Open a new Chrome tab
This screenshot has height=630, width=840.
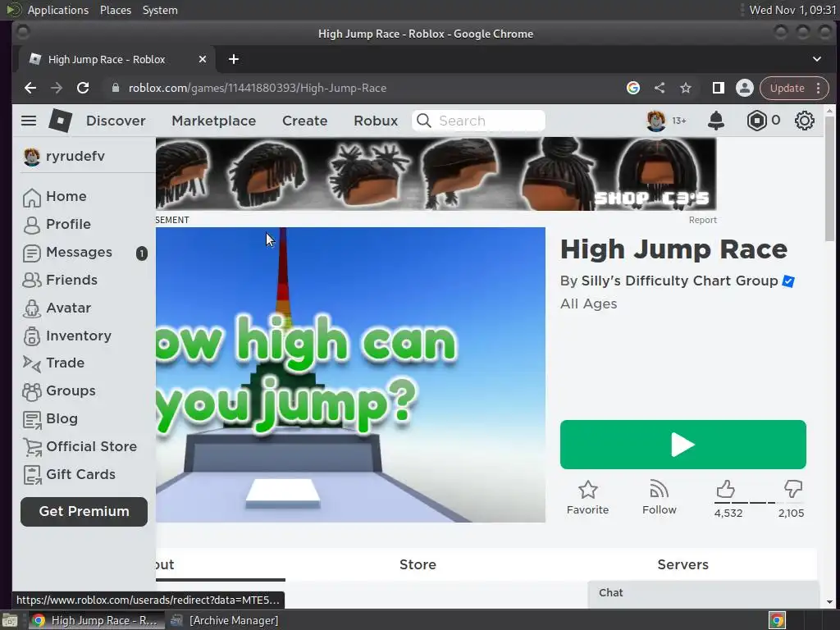[x=234, y=59]
